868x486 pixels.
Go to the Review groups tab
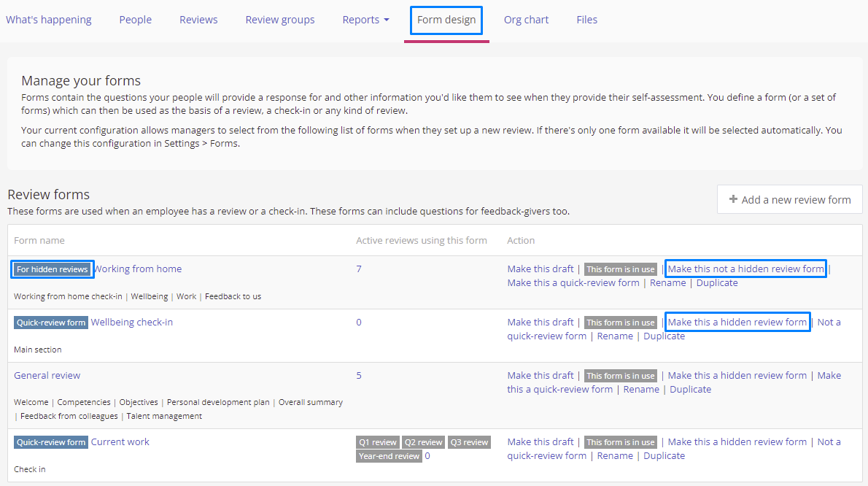click(x=280, y=20)
